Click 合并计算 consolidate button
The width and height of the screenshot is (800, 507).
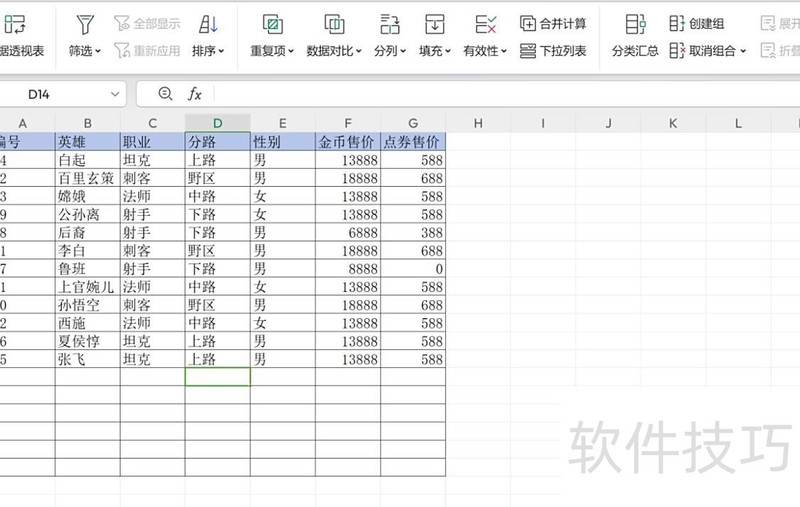coord(553,23)
